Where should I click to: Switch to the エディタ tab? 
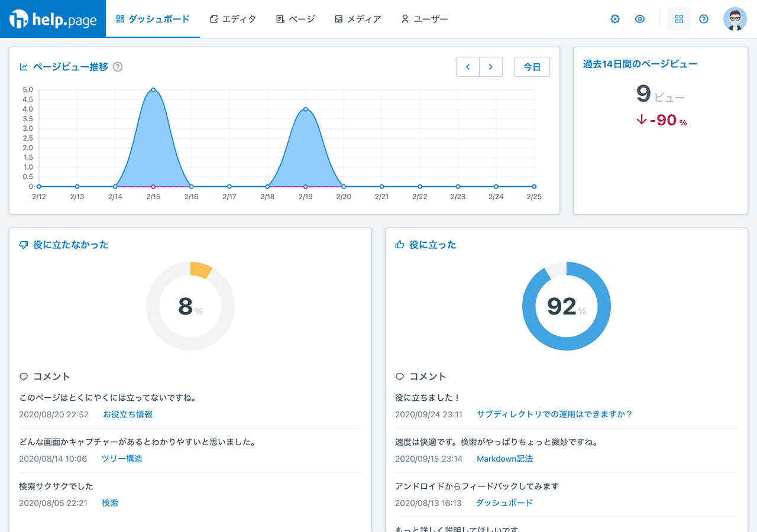point(233,19)
